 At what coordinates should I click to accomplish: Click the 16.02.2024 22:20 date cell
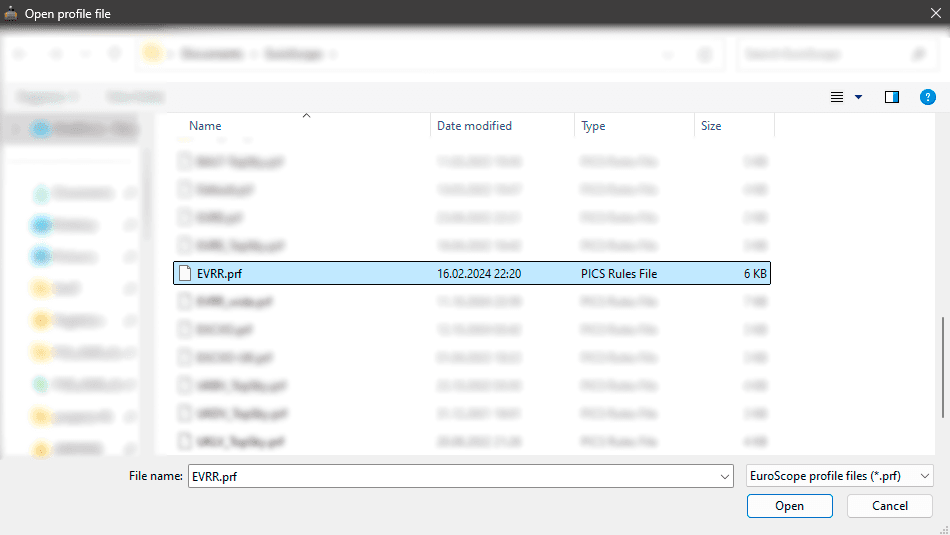pos(479,274)
